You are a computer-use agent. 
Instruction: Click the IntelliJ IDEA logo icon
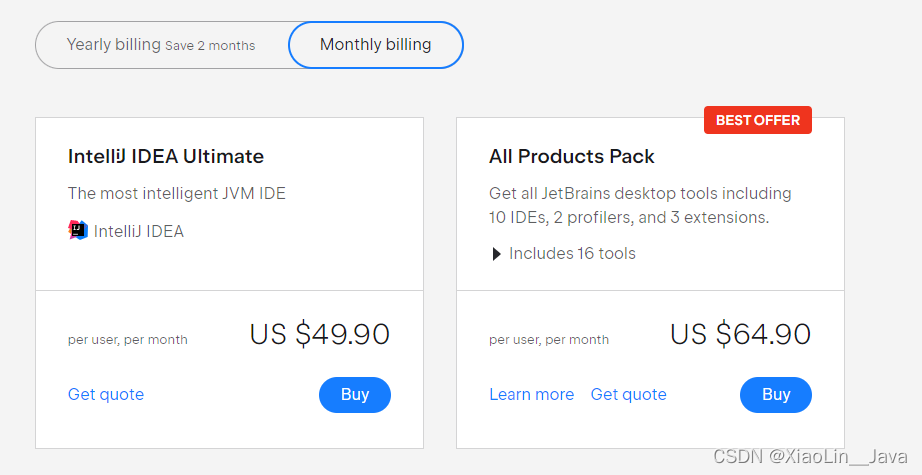(78, 231)
